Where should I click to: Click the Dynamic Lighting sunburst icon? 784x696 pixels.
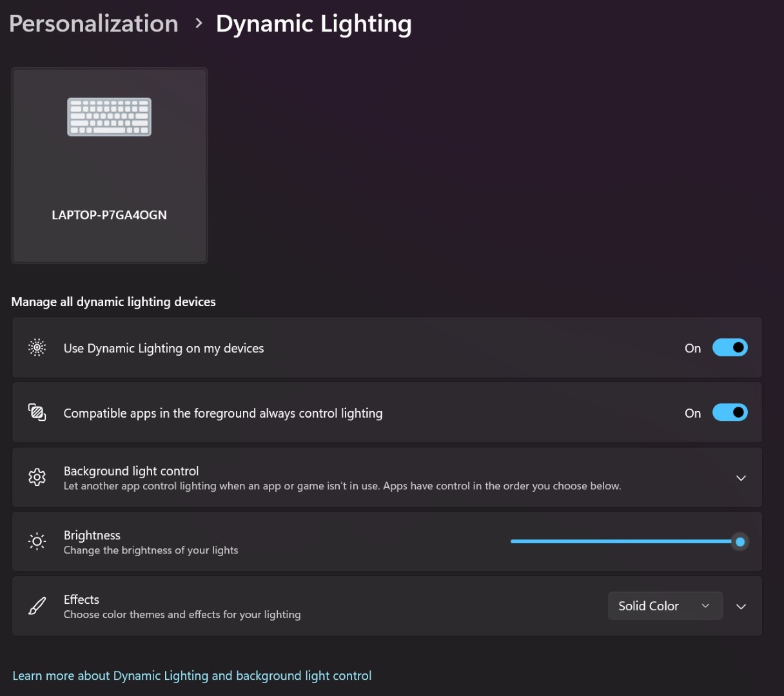tap(37, 348)
